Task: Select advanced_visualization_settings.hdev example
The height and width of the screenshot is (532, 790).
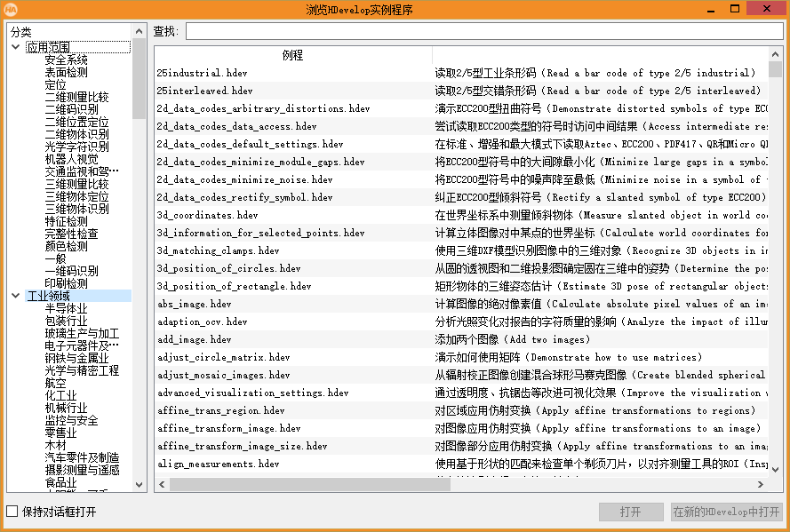Action: [x=252, y=393]
